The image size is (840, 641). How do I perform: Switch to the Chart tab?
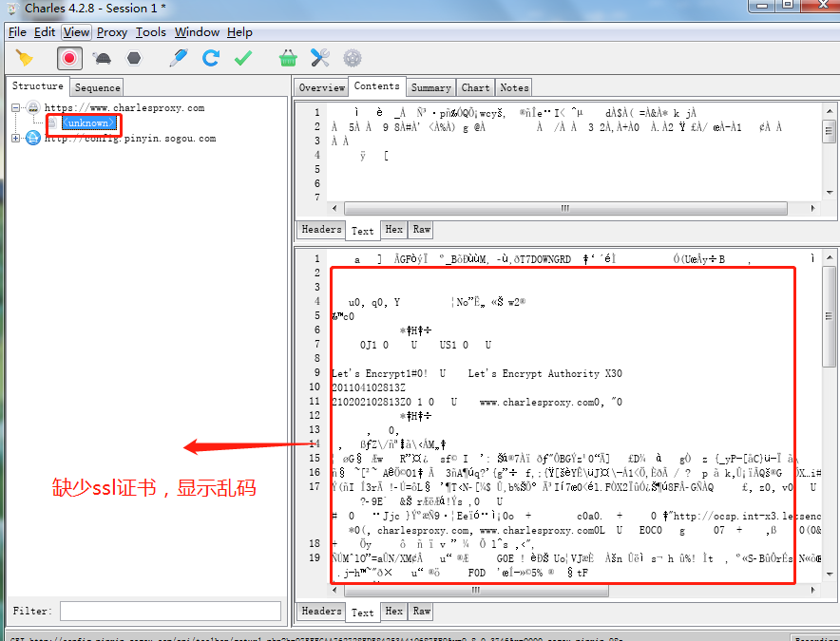click(475, 87)
